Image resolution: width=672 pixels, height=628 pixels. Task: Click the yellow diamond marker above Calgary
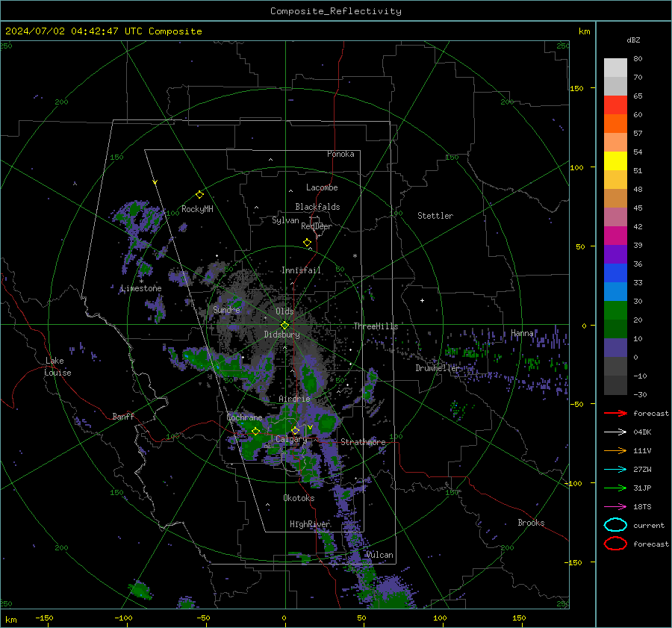coord(295,430)
